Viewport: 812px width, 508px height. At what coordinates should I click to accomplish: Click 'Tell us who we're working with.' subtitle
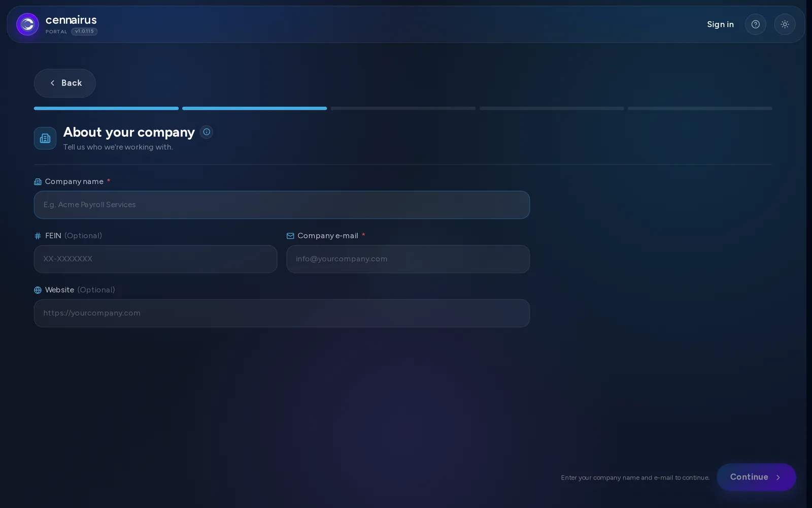pyautogui.click(x=118, y=147)
